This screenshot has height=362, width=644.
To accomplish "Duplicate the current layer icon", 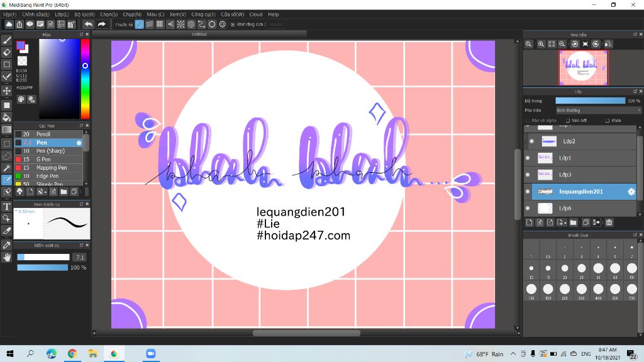I will tap(586, 222).
